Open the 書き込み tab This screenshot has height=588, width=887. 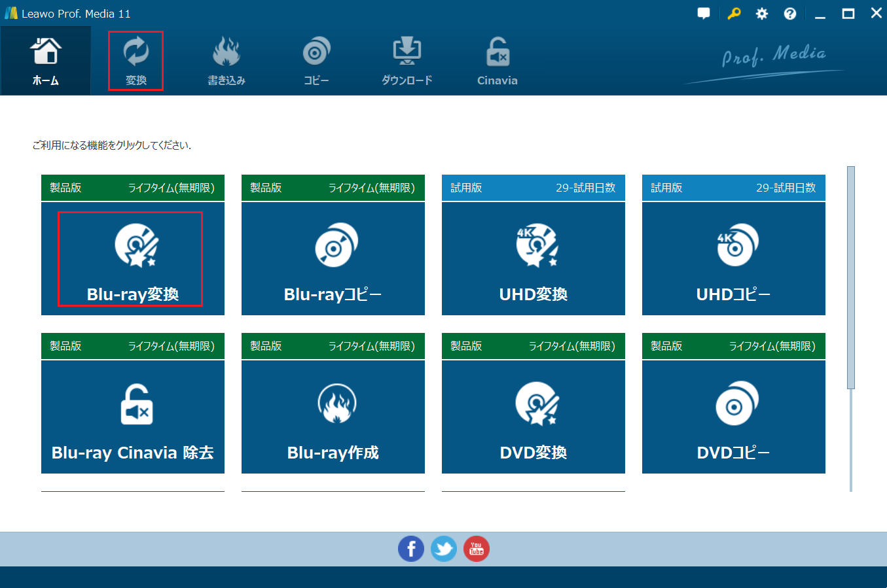pos(226,60)
